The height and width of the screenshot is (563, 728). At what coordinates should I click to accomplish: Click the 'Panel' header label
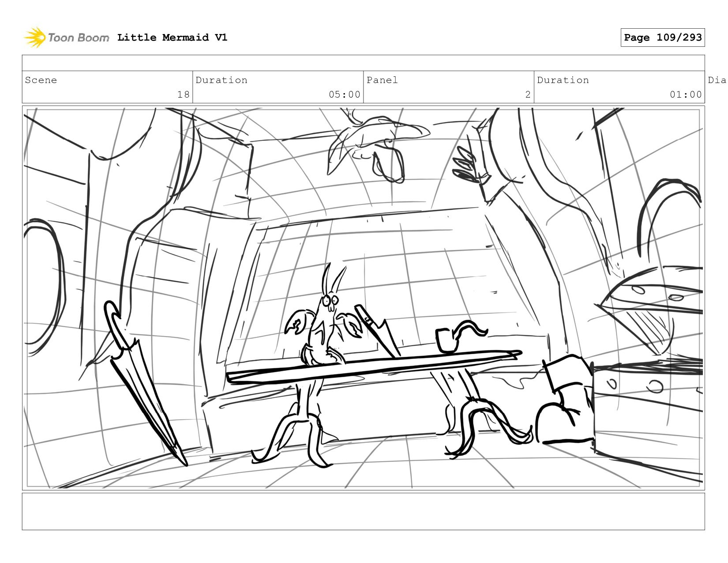click(382, 80)
